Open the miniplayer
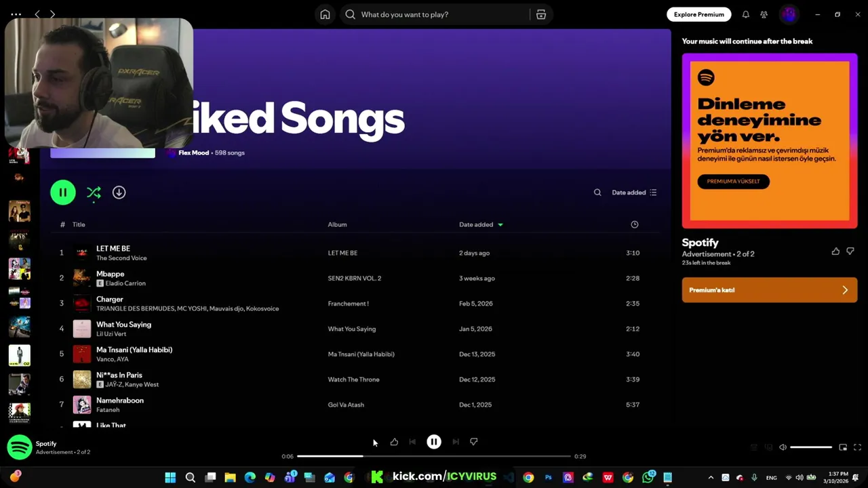The width and height of the screenshot is (868, 488). pyautogui.click(x=843, y=447)
